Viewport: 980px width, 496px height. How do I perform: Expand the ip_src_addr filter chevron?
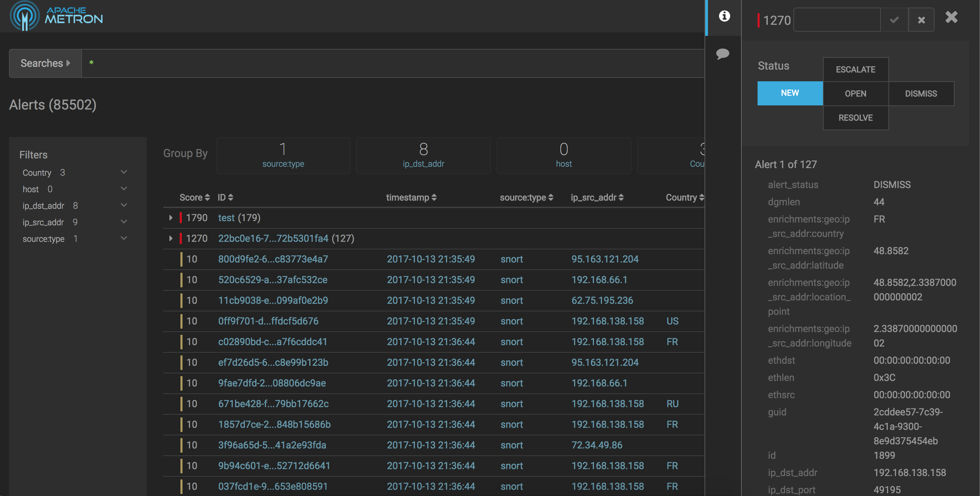[x=124, y=222]
